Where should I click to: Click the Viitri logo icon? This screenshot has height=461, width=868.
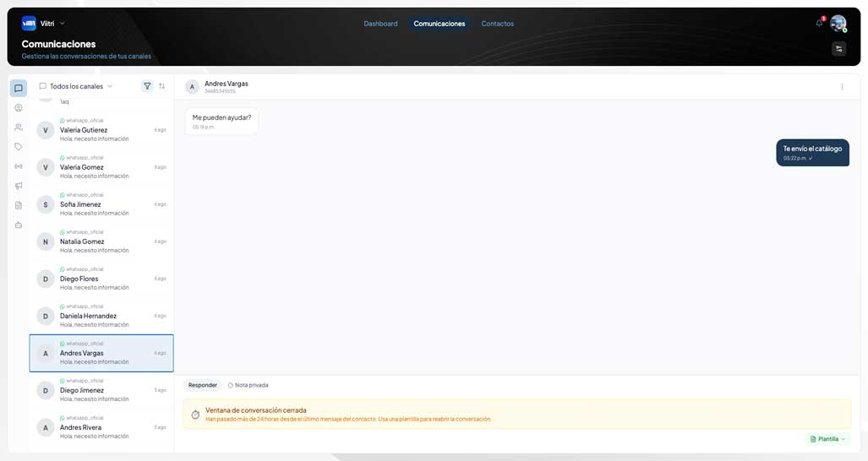point(29,23)
